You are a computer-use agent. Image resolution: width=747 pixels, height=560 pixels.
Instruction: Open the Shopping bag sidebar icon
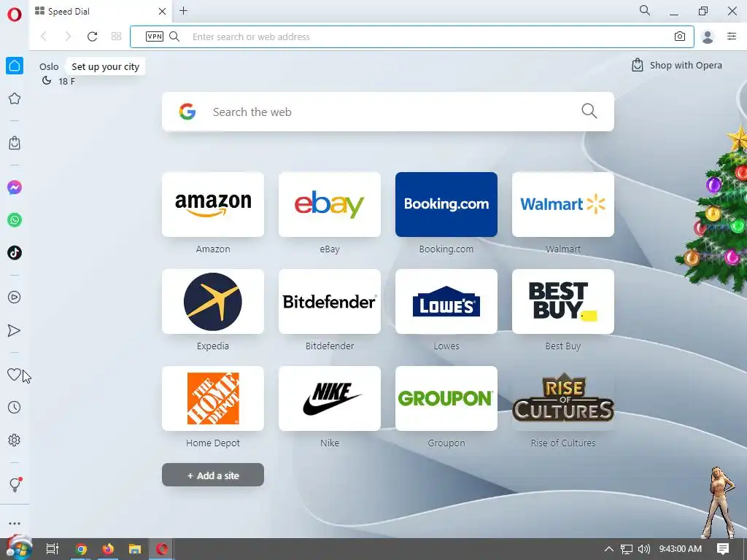click(15, 143)
